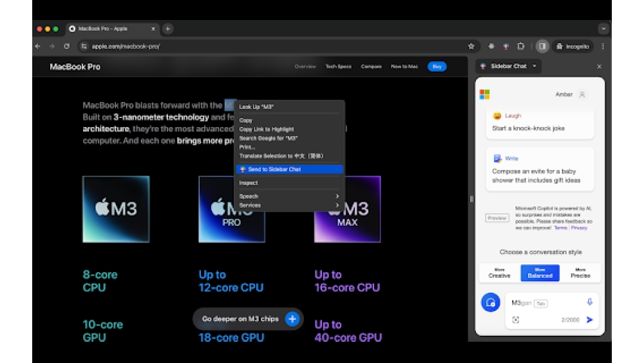Viewport: 644px width, 363px height.
Task: Open the browser extensions puzzle icon
Action: pyautogui.click(x=521, y=46)
